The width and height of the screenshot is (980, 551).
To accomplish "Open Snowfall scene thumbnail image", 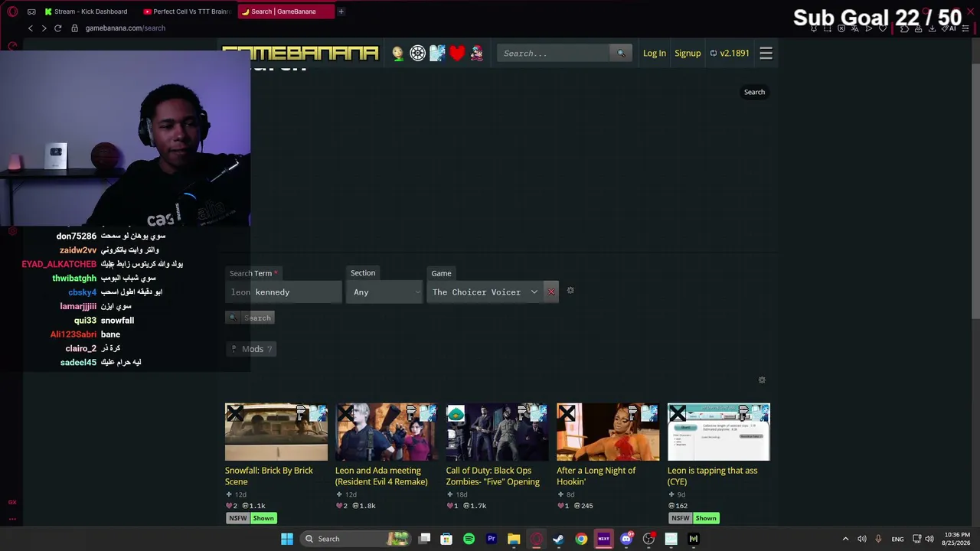I will 276,432.
